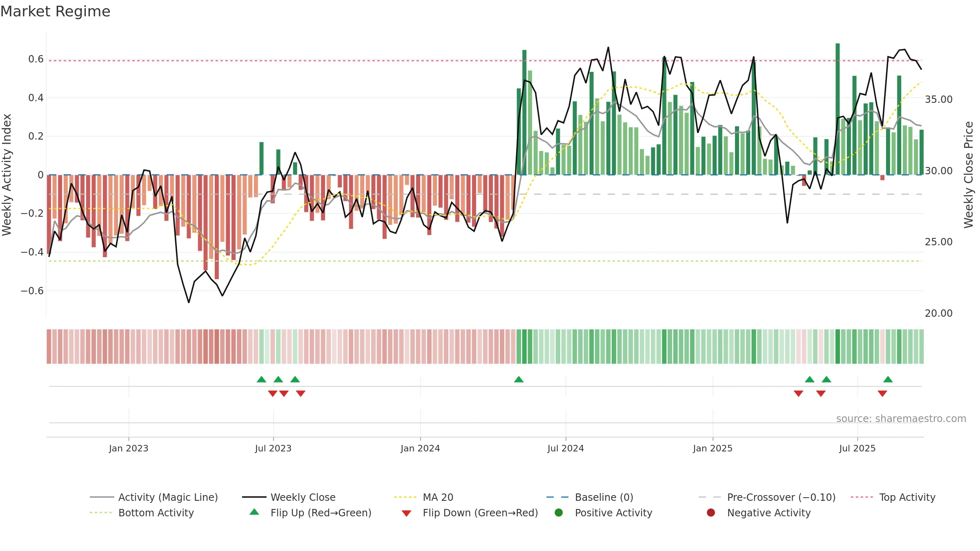
Task: Click the −0.4 activity axis tick
Action: point(32,252)
